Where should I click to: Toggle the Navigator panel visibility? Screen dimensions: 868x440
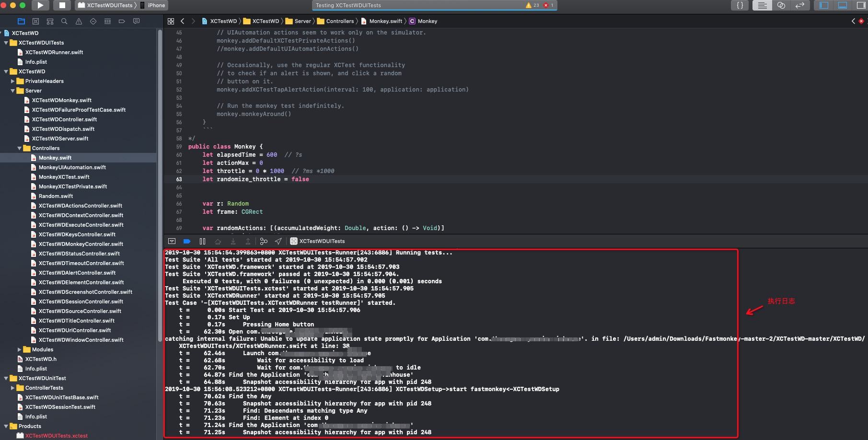point(824,5)
